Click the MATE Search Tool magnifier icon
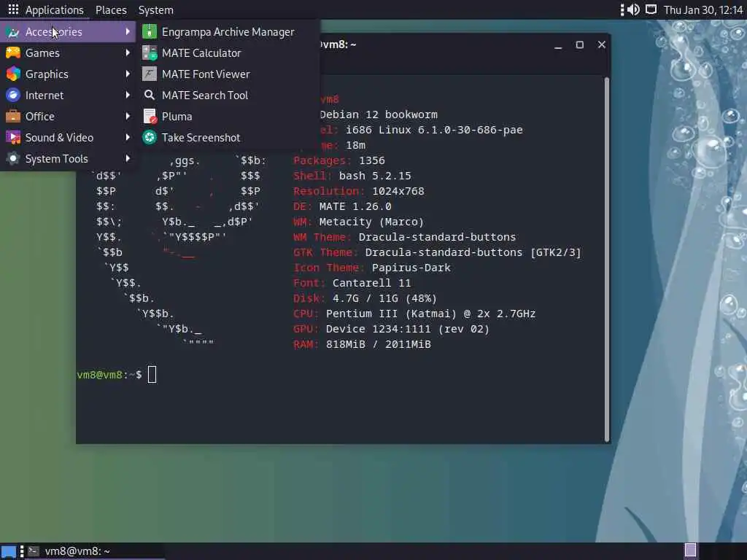 (149, 95)
